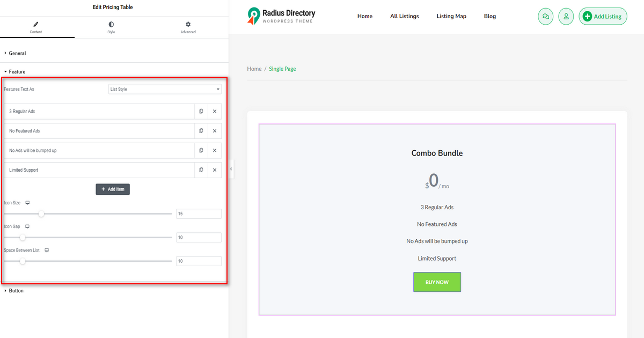Open the Blog menu item
Viewport: 644px width, 338px height.
point(490,16)
